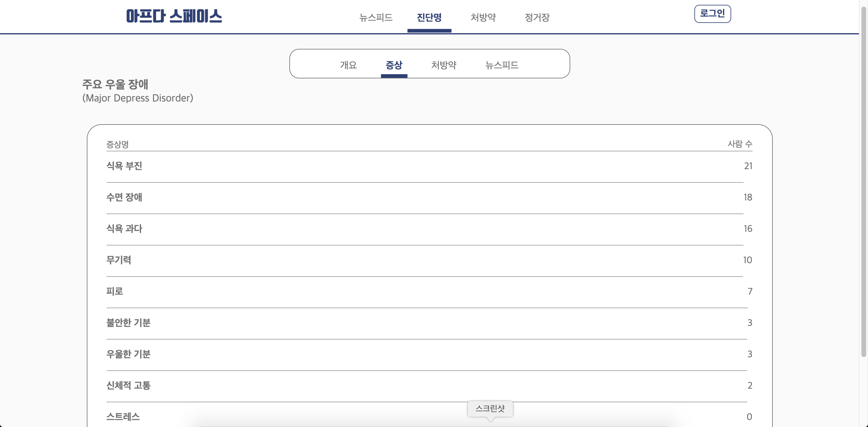Open the 피로 symptom row

pyautogui.click(x=115, y=291)
